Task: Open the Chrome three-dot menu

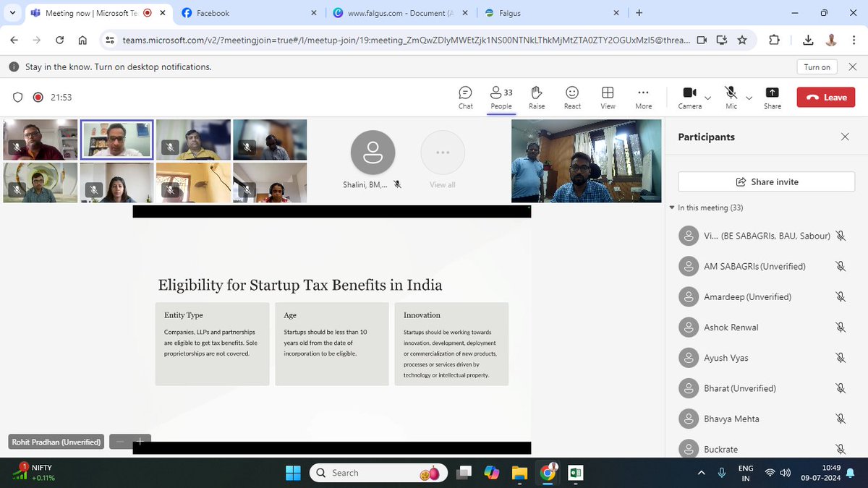Action: pyautogui.click(x=854, y=40)
